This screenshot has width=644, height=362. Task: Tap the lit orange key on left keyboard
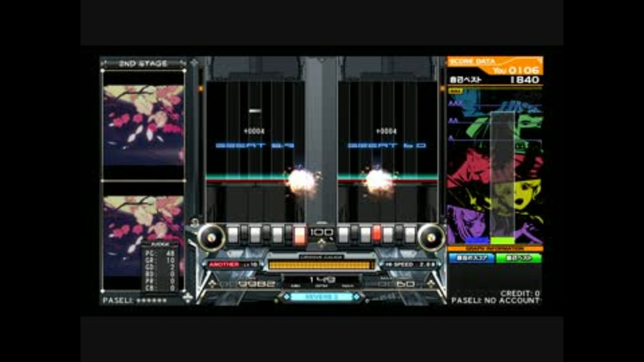pyautogui.click(x=300, y=235)
